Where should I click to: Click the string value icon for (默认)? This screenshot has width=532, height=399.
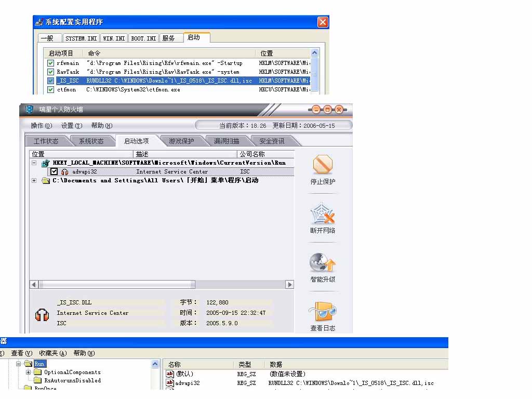[x=170, y=374]
